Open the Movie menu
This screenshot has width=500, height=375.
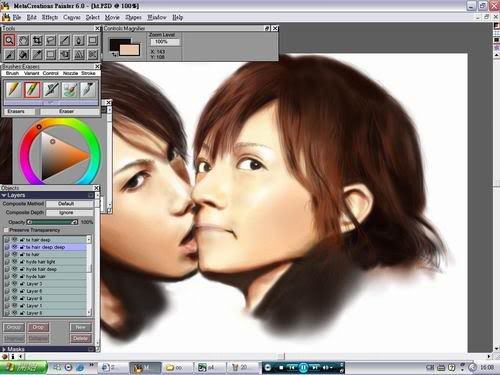(x=112, y=17)
